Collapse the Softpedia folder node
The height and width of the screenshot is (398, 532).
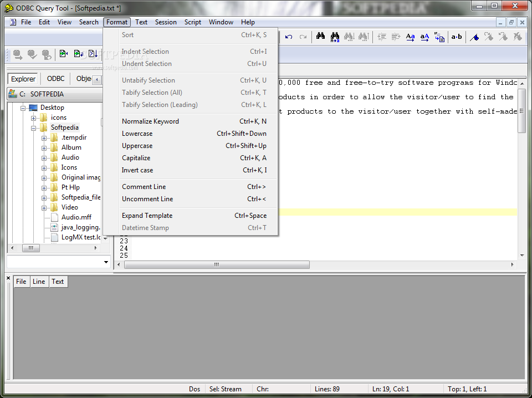coord(33,128)
